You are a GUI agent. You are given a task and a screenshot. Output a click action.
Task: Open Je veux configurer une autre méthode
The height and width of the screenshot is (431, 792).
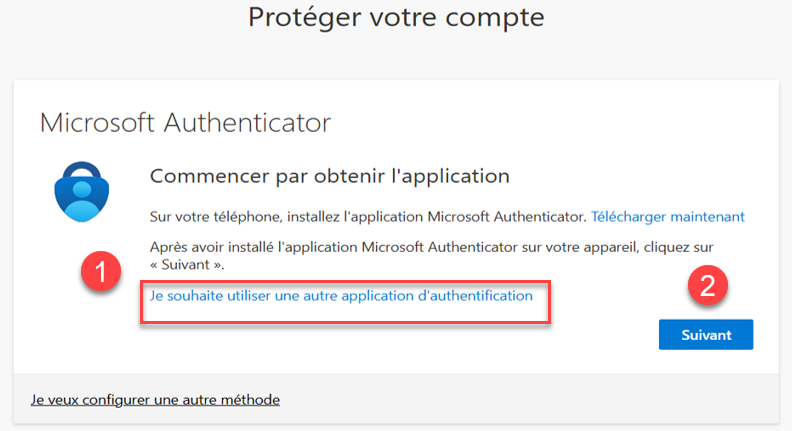155,400
